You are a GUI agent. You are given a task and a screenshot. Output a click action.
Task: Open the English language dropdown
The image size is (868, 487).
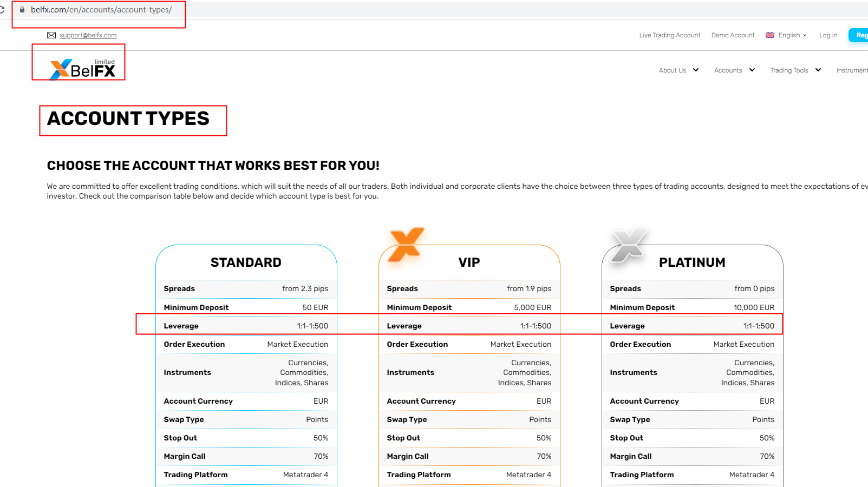(793, 35)
